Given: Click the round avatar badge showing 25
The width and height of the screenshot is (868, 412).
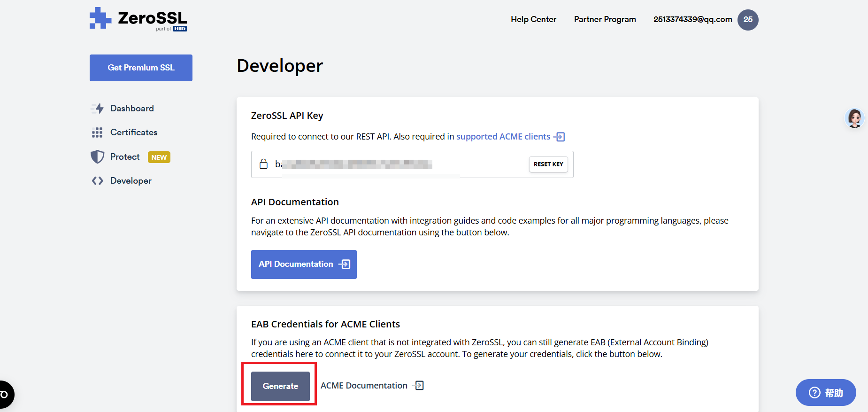Looking at the screenshot, I should 748,20.
